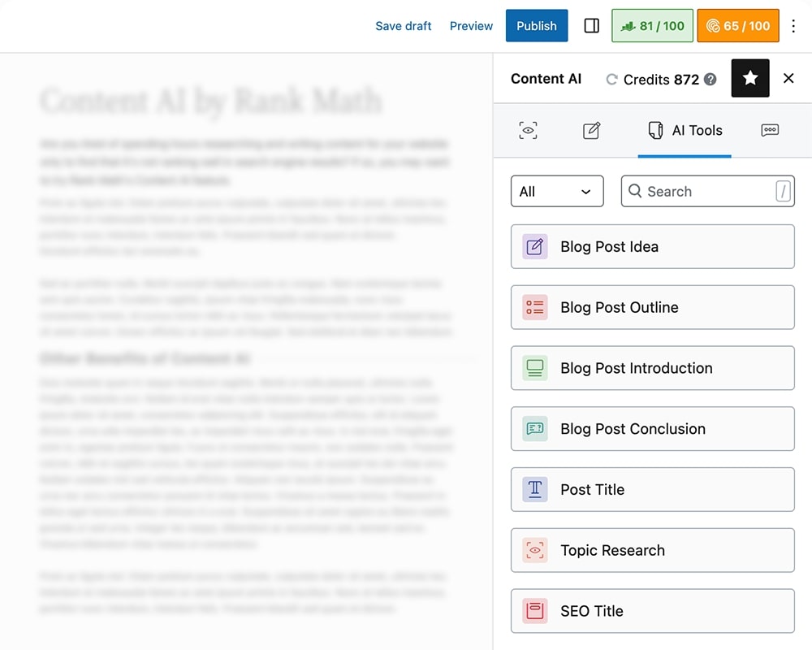The width and height of the screenshot is (812, 650).
Task: Close the Content AI panel
Action: (788, 78)
